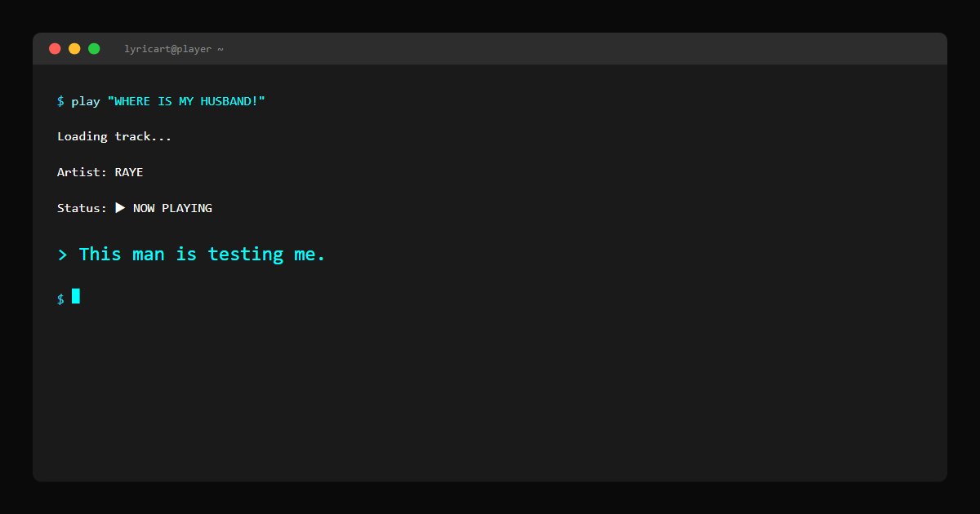Click the cyan block cursor at the prompt

76,296
